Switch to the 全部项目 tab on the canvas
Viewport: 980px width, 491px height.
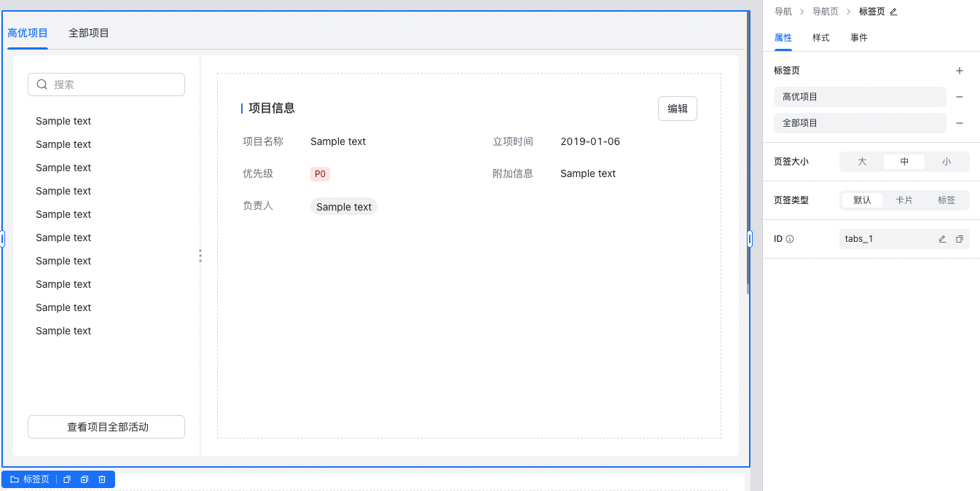[x=89, y=33]
